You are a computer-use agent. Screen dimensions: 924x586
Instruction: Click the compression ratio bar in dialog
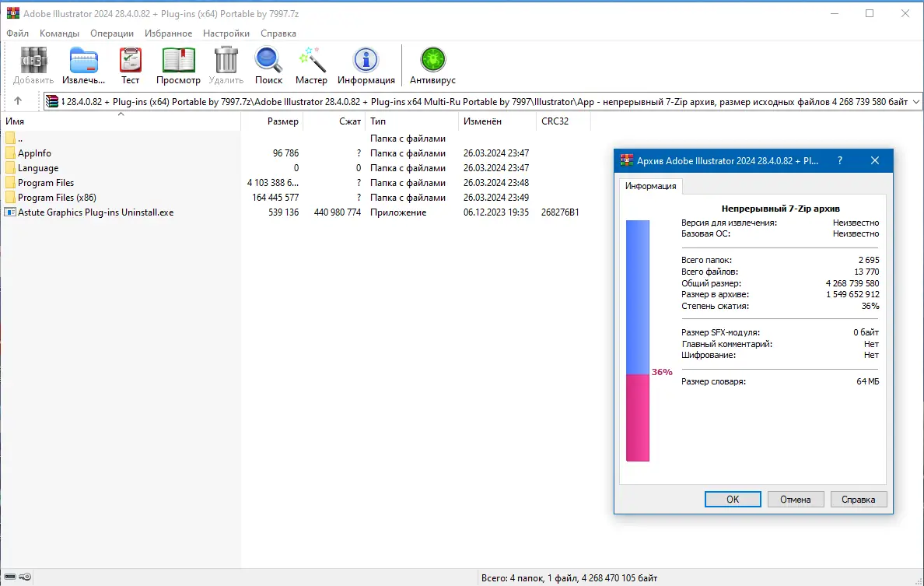click(x=638, y=341)
